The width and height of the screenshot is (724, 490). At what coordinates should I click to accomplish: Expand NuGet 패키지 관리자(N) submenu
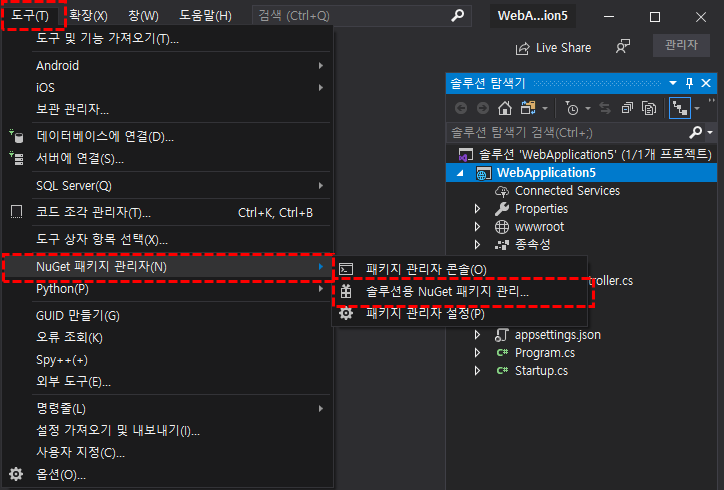tap(167, 266)
